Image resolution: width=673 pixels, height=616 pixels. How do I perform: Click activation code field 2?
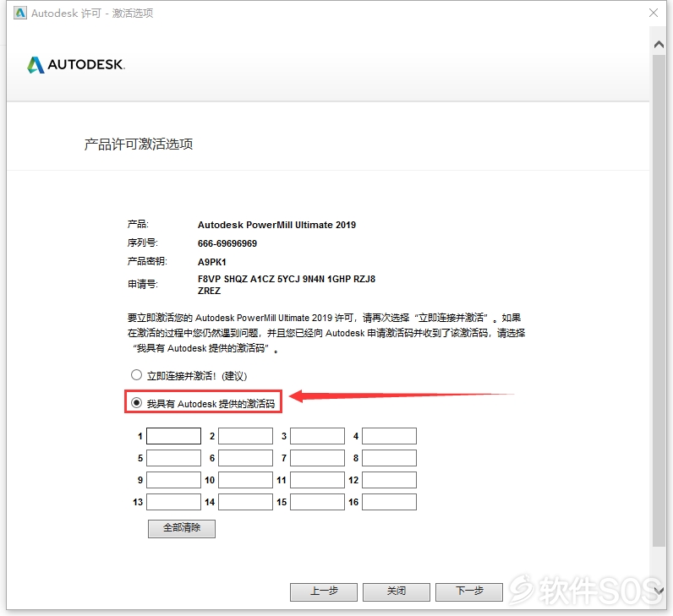coord(245,436)
